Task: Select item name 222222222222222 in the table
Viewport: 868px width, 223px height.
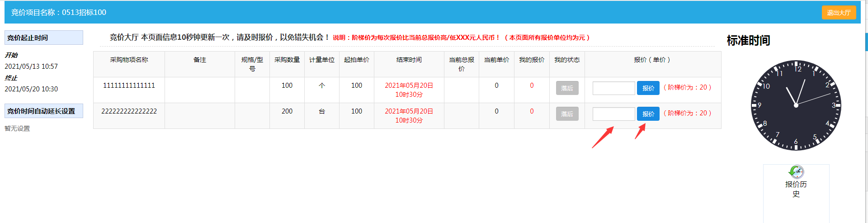Action: [129, 111]
